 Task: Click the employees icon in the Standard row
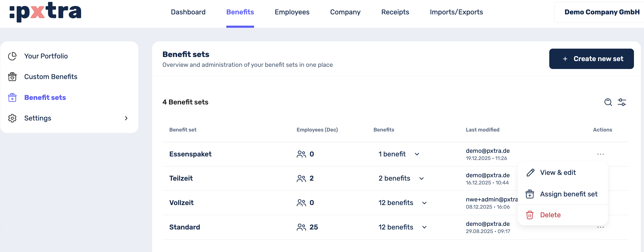click(301, 227)
